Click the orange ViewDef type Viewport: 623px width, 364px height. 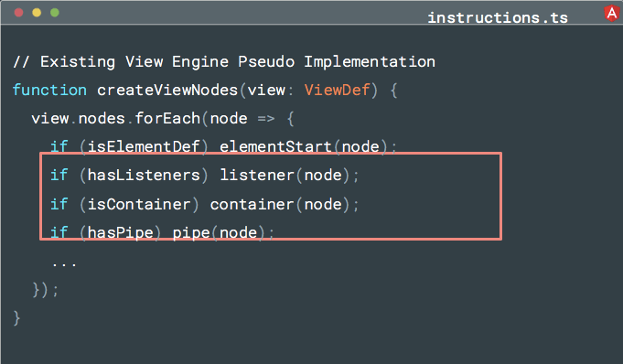click(338, 91)
